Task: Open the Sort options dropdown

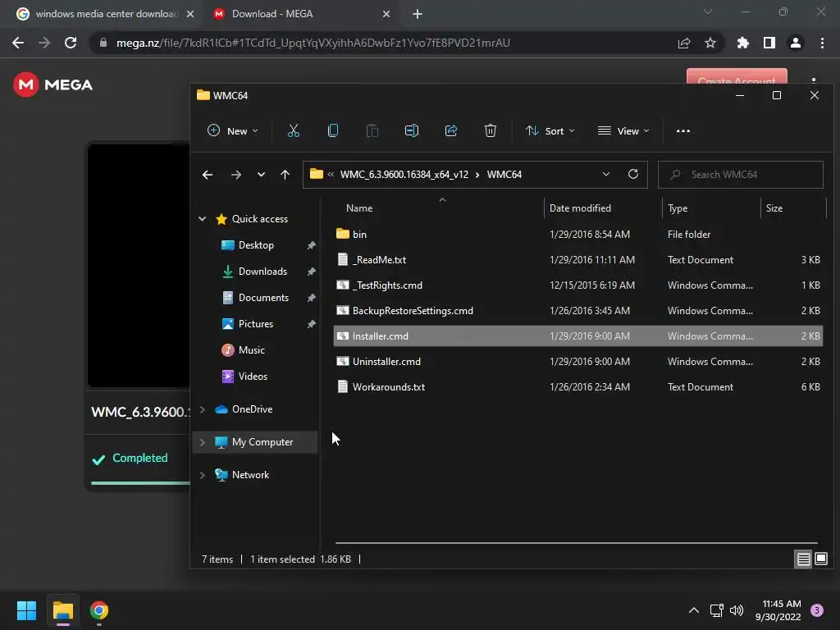Action: [x=550, y=130]
